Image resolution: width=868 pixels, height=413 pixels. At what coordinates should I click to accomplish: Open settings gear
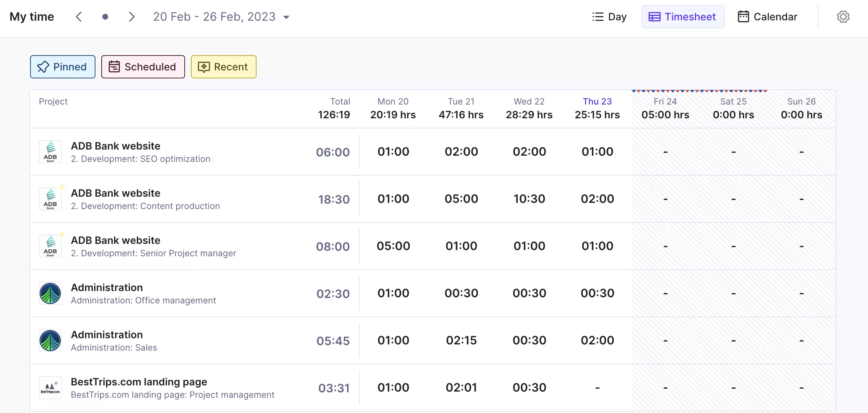tap(843, 17)
